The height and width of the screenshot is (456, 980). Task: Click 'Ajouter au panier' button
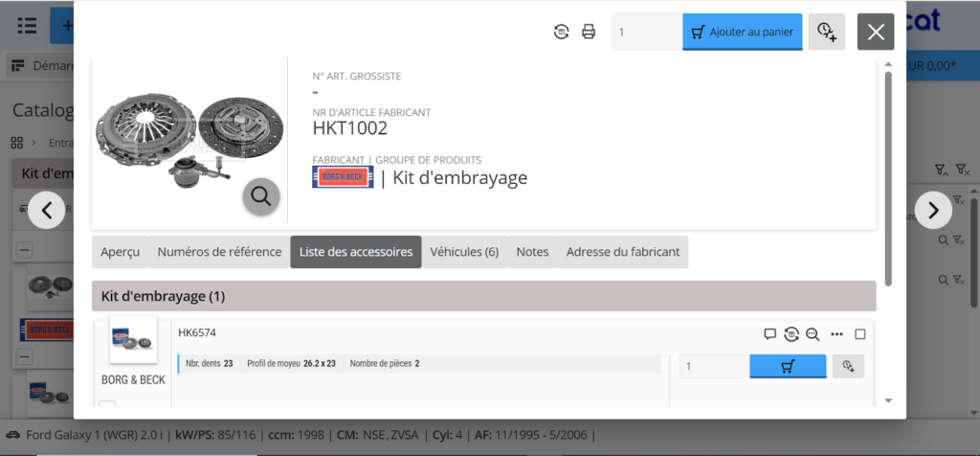click(743, 32)
